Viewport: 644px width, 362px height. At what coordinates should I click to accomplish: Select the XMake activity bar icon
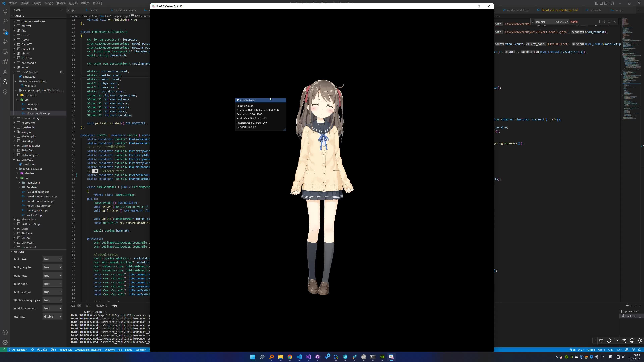(5, 82)
